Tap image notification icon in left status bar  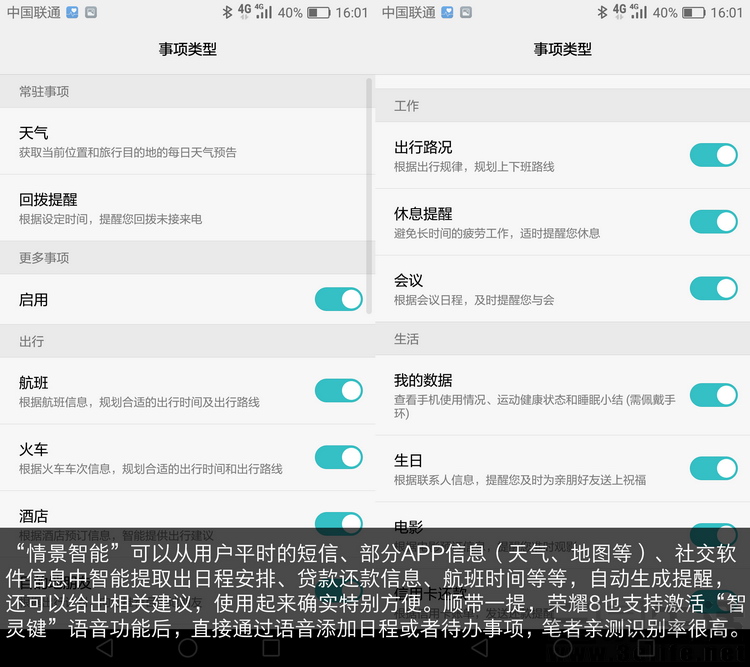91,12
